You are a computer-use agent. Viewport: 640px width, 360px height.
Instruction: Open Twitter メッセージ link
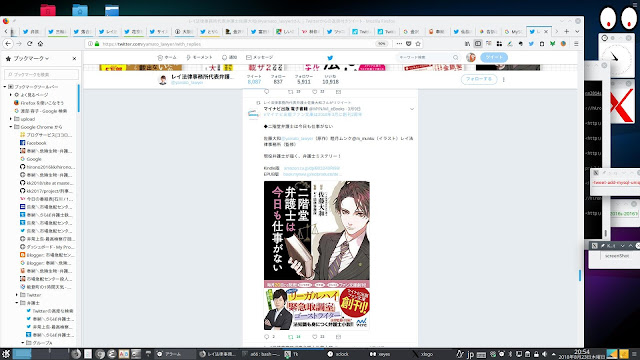(x=260, y=58)
